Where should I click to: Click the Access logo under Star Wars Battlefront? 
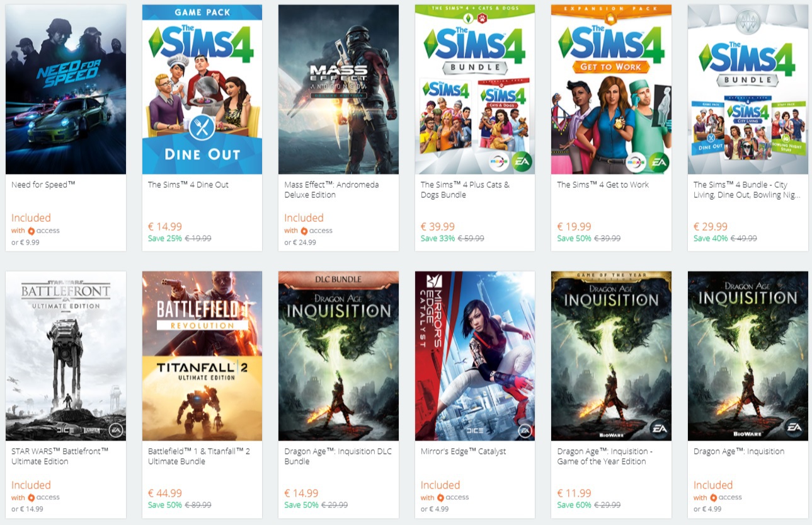pos(43,497)
